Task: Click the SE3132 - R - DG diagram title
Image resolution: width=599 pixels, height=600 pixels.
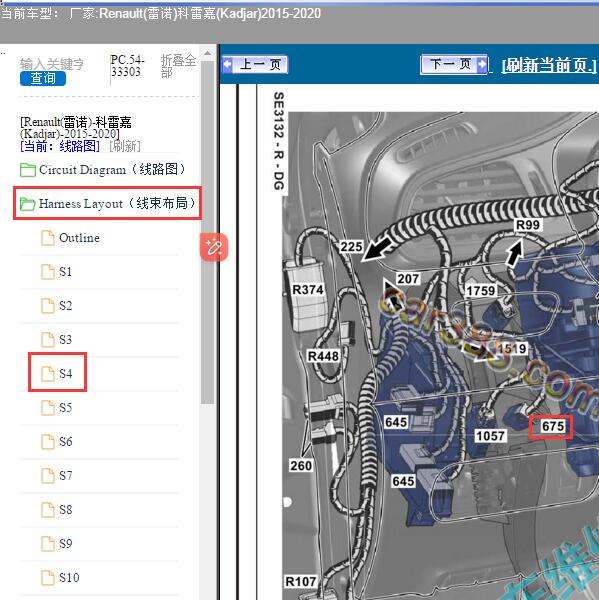Action: [x=279, y=141]
